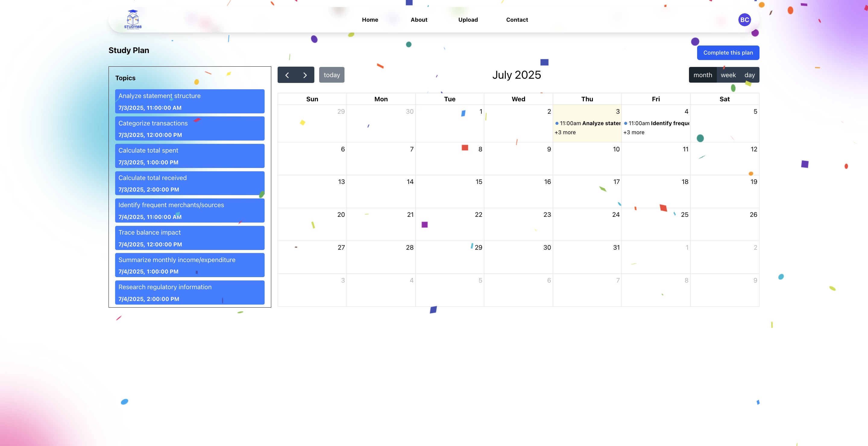Open the StudyM8 logo home icon
The image size is (868, 446).
[x=133, y=20]
